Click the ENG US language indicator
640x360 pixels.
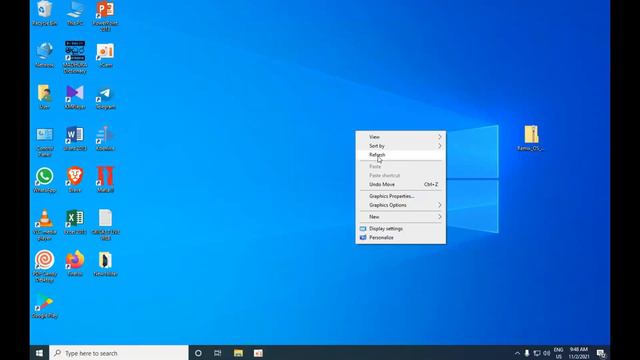click(558, 353)
